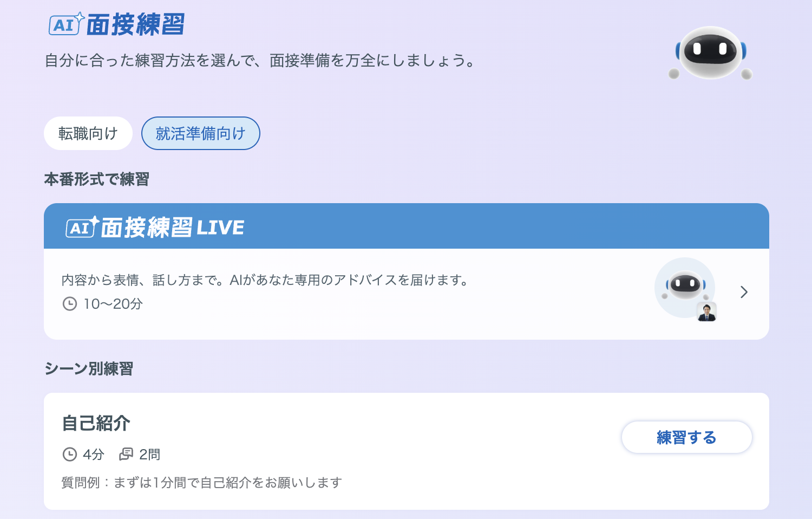Click the clock icon beside 4分
This screenshot has width=812, height=519.
click(x=70, y=454)
